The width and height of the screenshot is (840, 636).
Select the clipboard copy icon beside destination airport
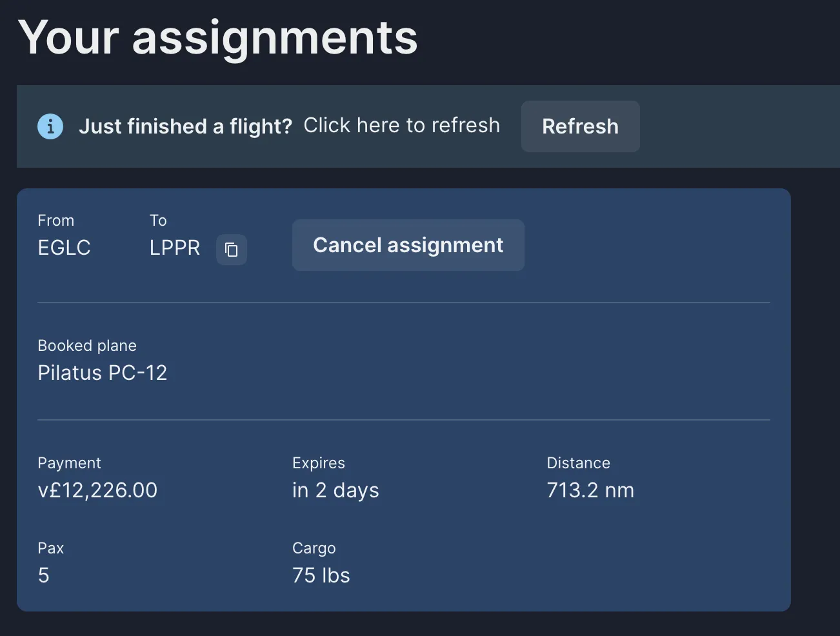(x=231, y=250)
